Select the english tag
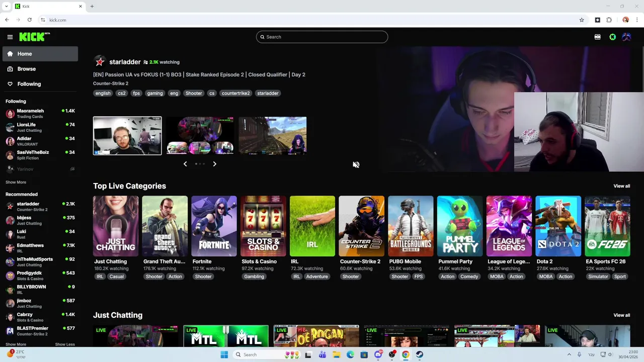 (x=103, y=93)
